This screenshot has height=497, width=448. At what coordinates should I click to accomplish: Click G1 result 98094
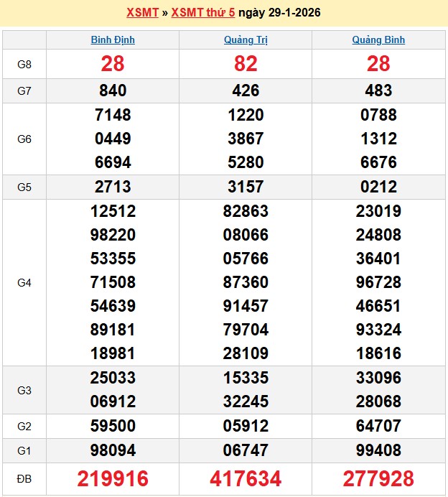coord(113,450)
